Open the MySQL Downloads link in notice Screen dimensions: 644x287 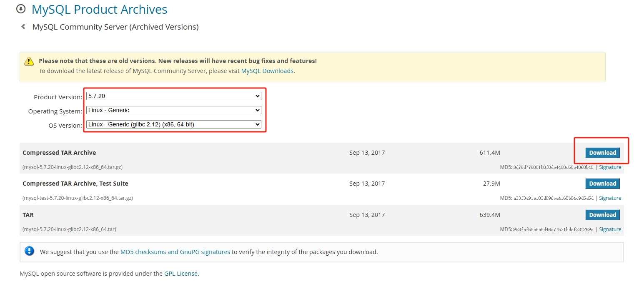tap(267, 71)
